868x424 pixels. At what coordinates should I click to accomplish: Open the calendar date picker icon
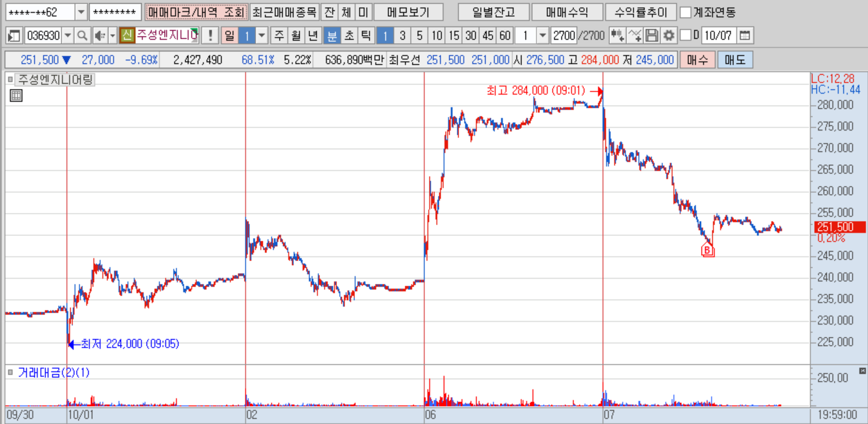744,35
